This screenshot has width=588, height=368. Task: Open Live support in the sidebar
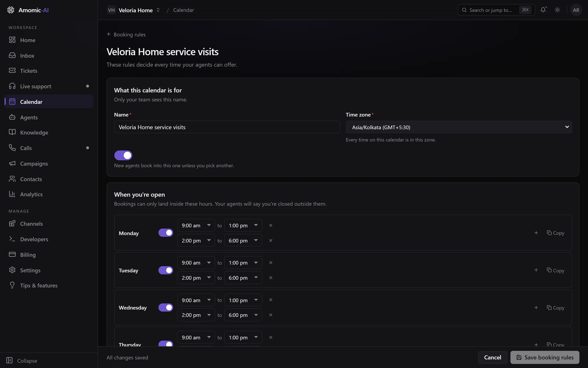(49, 86)
